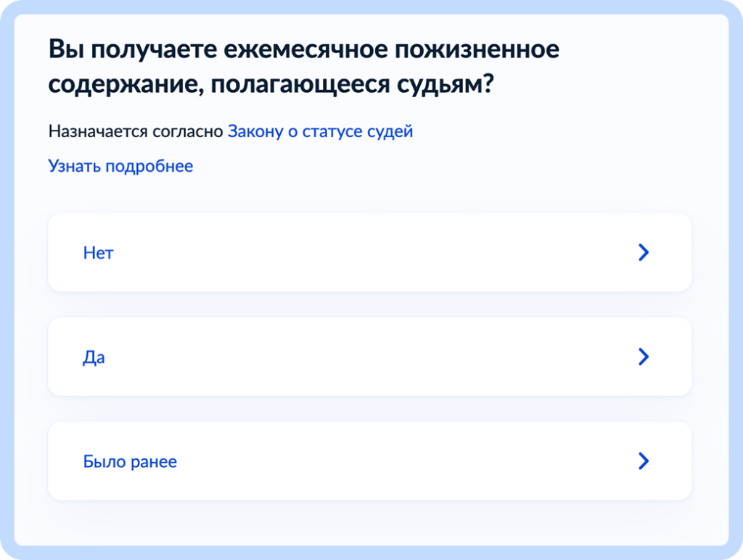Click the Назначается согласно description text
The height and width of the screenshot is (560, 743).
[x=135, y=131]
